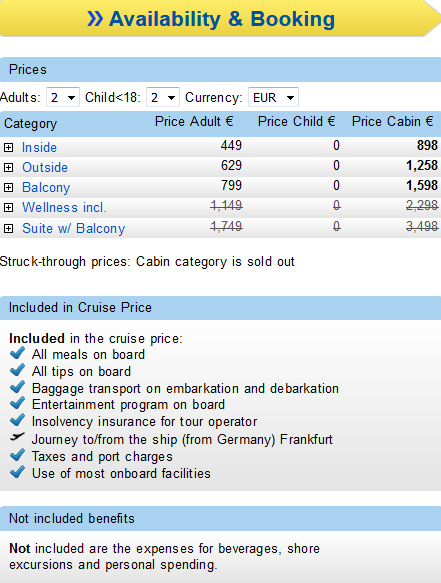Open the Wellness incl. cabin link
Screen dimensions: 441x583
tap(64, 207)
